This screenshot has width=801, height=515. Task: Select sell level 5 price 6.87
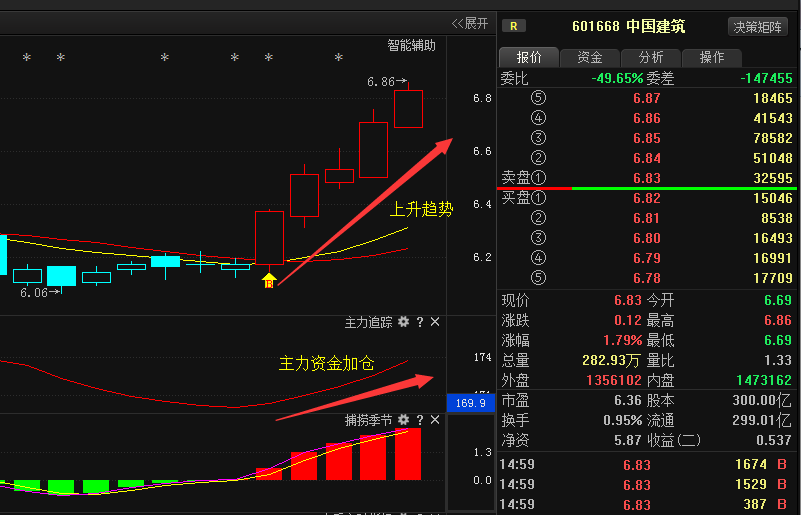[x=646, y=99]
